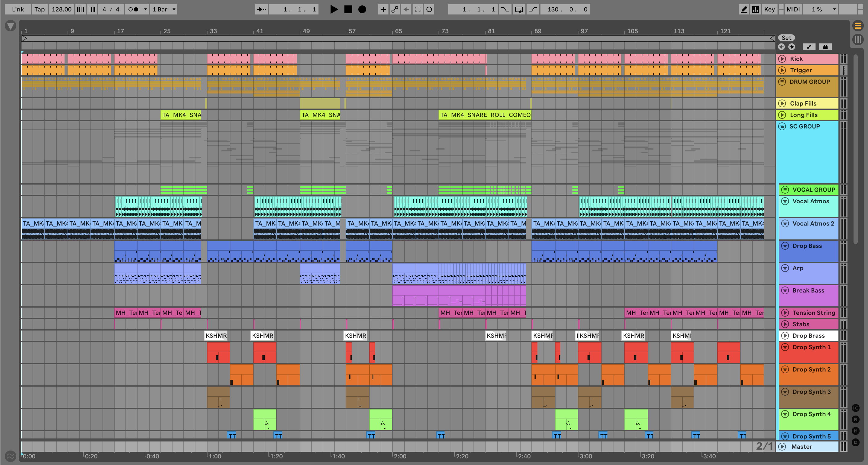The height and width of the screenshot is (465, 868).
Task: Toggle the Metronome button
Action: point(133,9)
